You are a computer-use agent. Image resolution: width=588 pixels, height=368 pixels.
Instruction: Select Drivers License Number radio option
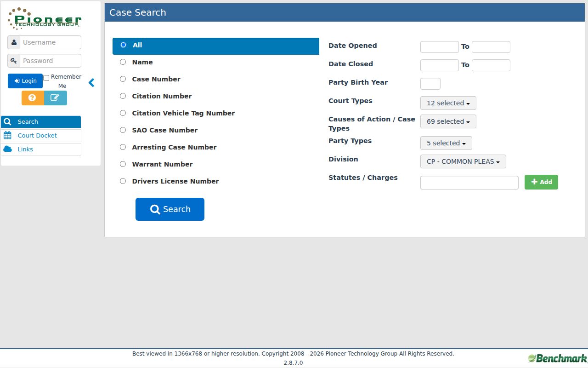click(123, 181)
